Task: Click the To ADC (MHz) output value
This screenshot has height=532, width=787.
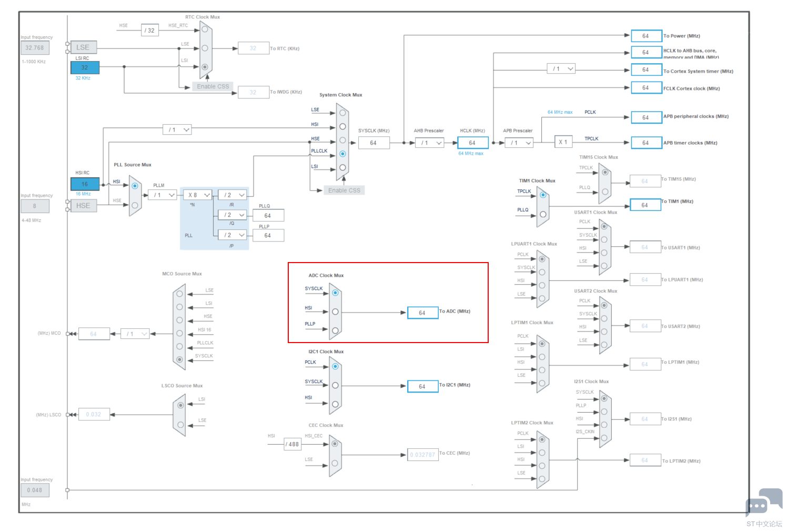Action: pyautogui.click(x=422, y=313)
